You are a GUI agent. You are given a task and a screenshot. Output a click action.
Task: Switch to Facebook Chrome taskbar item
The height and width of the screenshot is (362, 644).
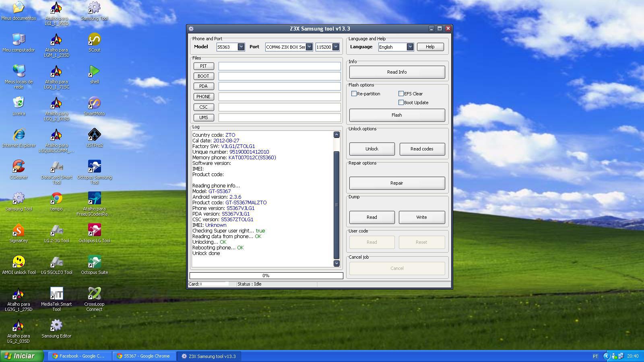(80, 356)
